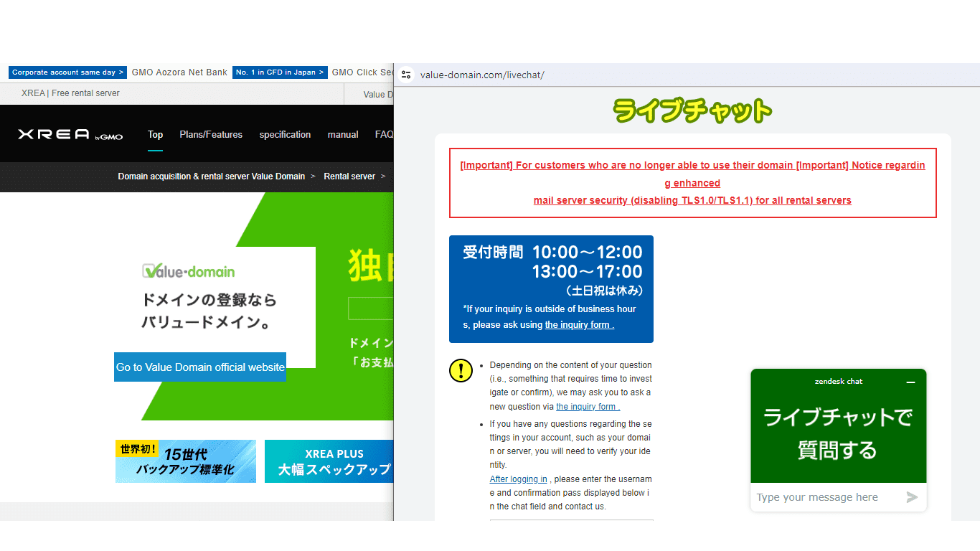The image size is (980, 551).
Task: Click the site info icon in address bar
Action: [x=407, y=75]
